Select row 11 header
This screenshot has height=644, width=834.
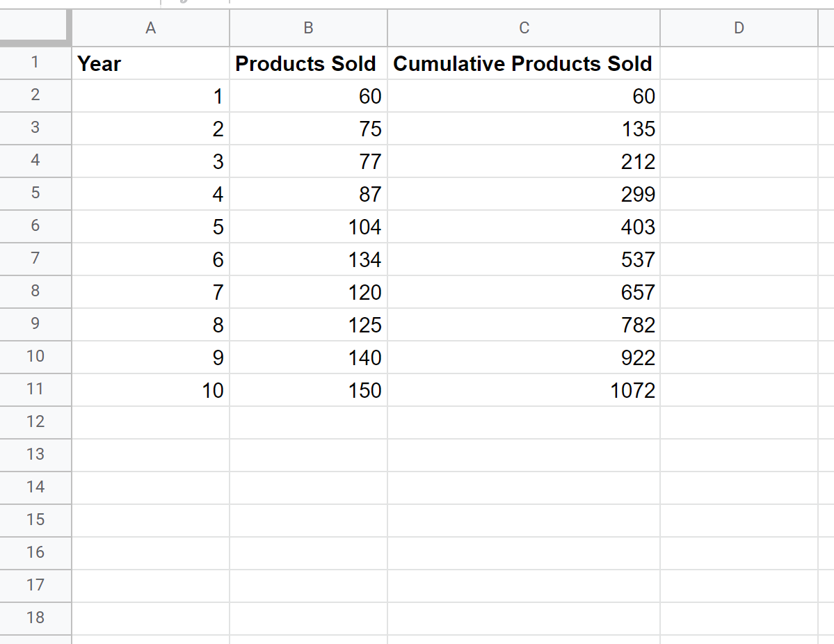pos(35,389)
